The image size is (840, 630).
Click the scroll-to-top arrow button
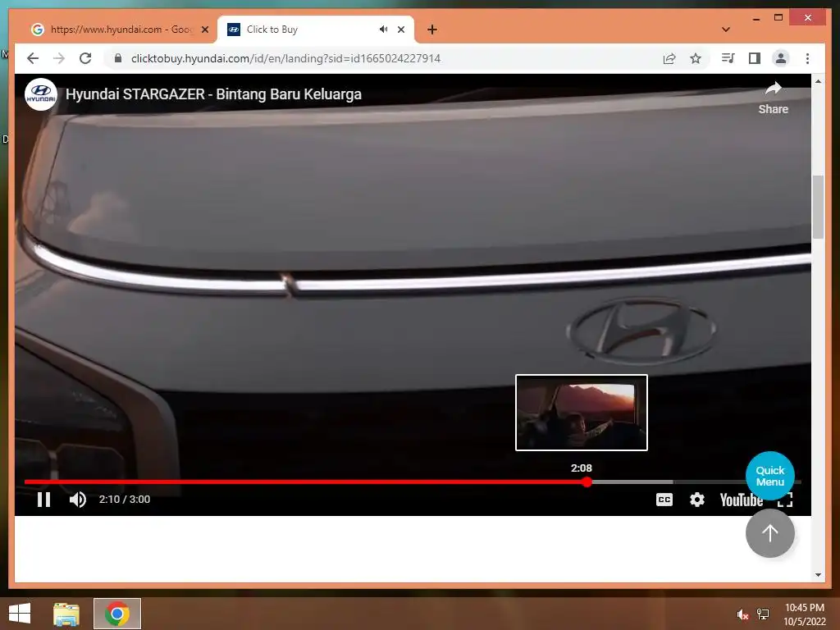click(769, 533)
